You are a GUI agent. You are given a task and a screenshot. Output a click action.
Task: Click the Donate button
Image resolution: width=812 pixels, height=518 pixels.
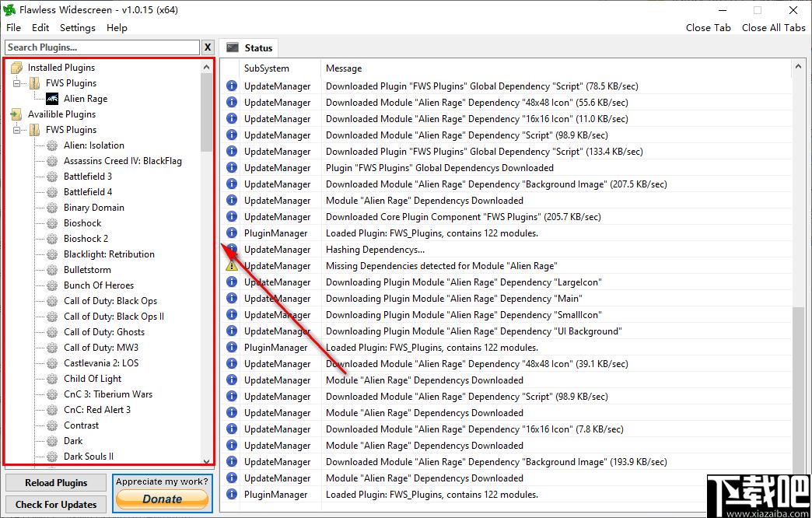click(162, 499)
